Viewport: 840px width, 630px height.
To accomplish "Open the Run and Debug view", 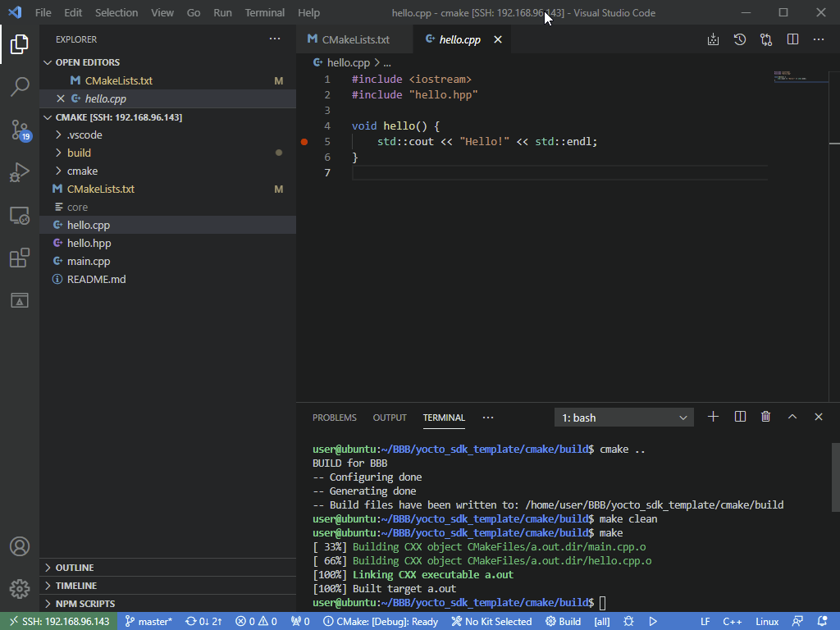I will click(20, 172).
